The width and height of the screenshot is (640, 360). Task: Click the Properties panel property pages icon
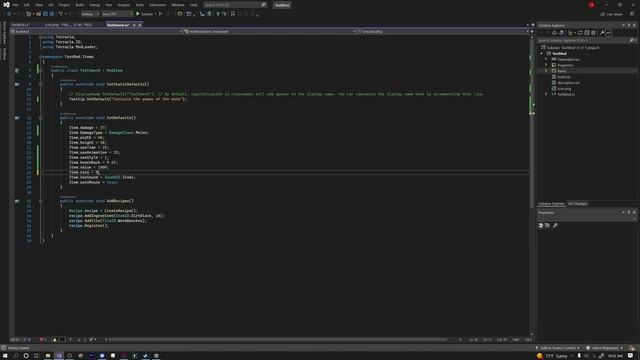pyautogui.click(x=555, y=225)
